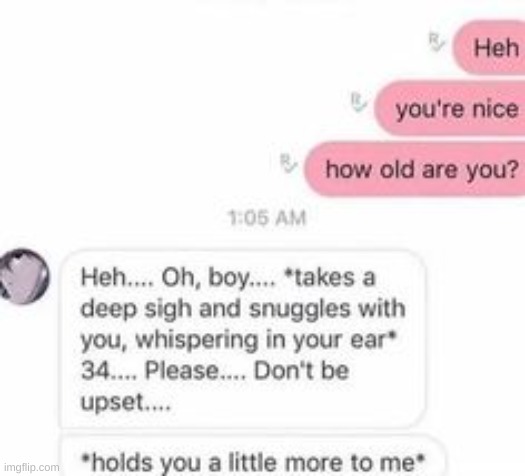Open the imgflip.com watermark link
This screenshot has width=525, height=476.
[x=32, y=467]
